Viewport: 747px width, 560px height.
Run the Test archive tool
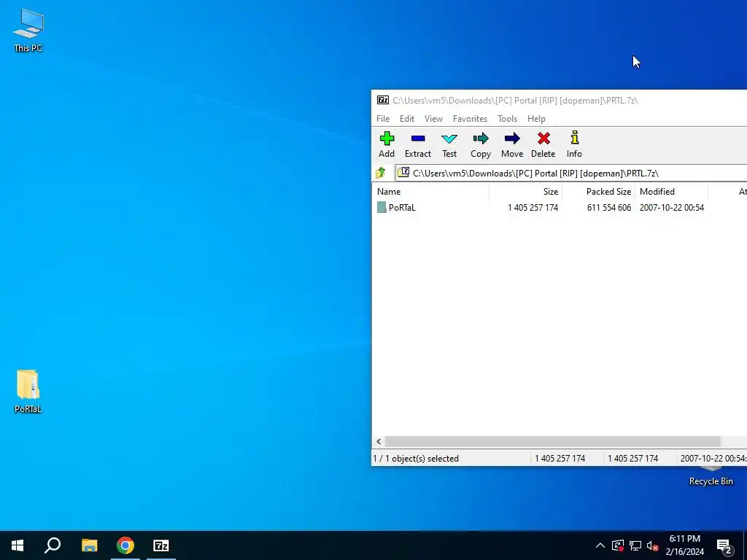[x=449, y=144]
